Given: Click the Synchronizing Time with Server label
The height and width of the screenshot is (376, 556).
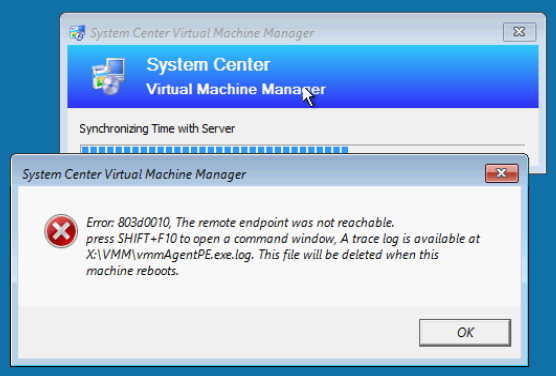Looking at the screenshot, I should (157, 128).
